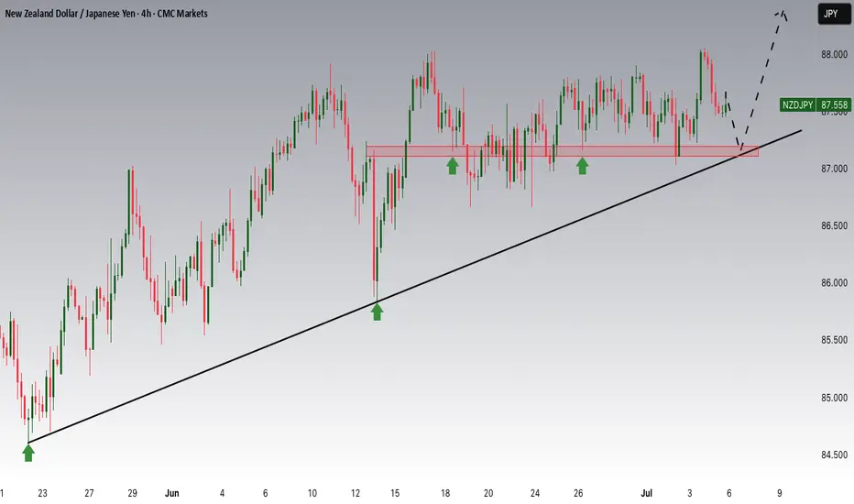Click date 9 on the time axis
854x504 pixels.
[780, 493]
